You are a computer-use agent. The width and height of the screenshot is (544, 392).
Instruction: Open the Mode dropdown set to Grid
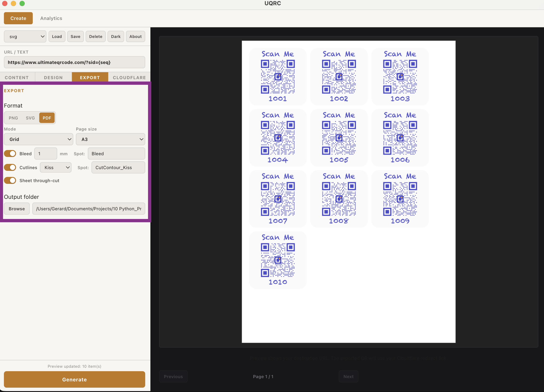pyautogui.click(x=38, y=139)
